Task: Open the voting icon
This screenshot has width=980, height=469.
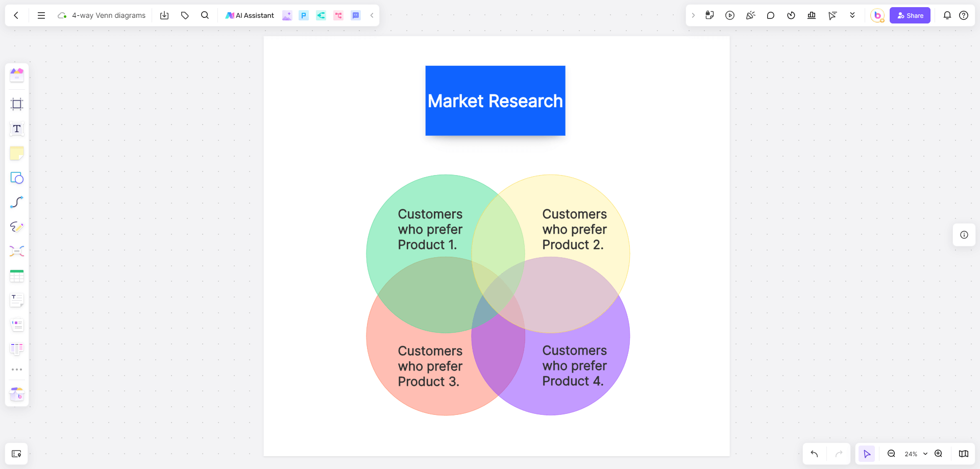Action: (812, 15)
